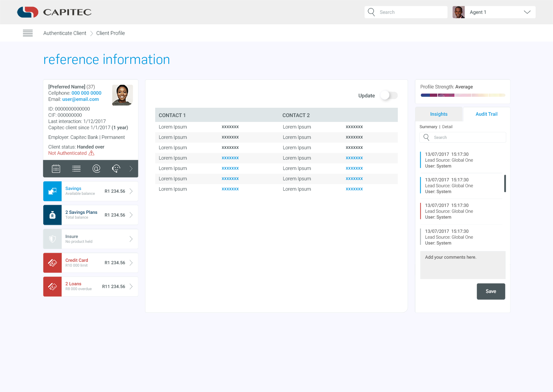Click the Credit Card label
Screen dimensions: 553x392
[77, 260]
